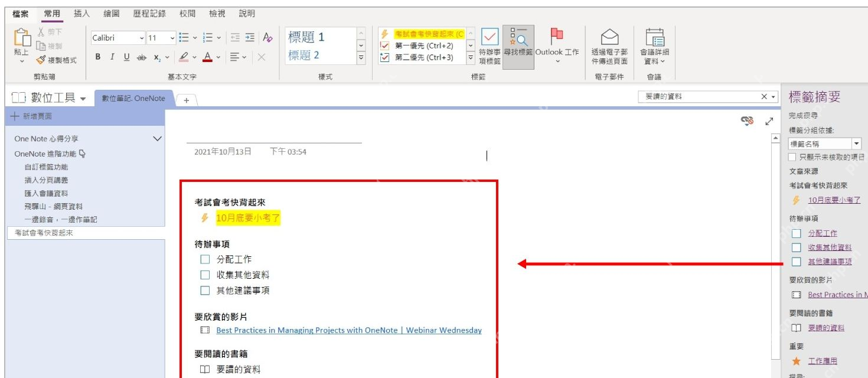Click the sync status cloud icon above the page
Image resolution: width=868 pixels, height=378 pixels.
click(748, 120)
